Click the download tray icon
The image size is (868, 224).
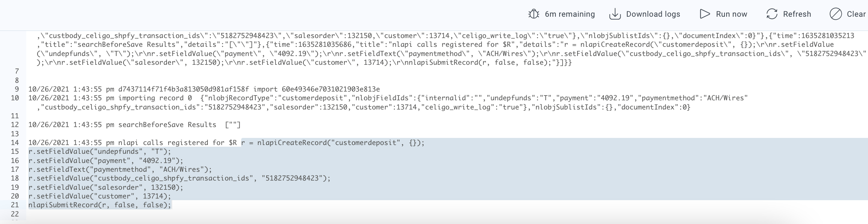[x=615, y=14]
